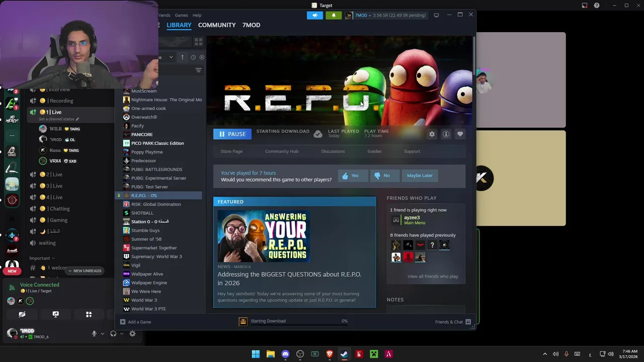
Task: Open the R.E.P.O. Support tab
Action: coord(412,151)
